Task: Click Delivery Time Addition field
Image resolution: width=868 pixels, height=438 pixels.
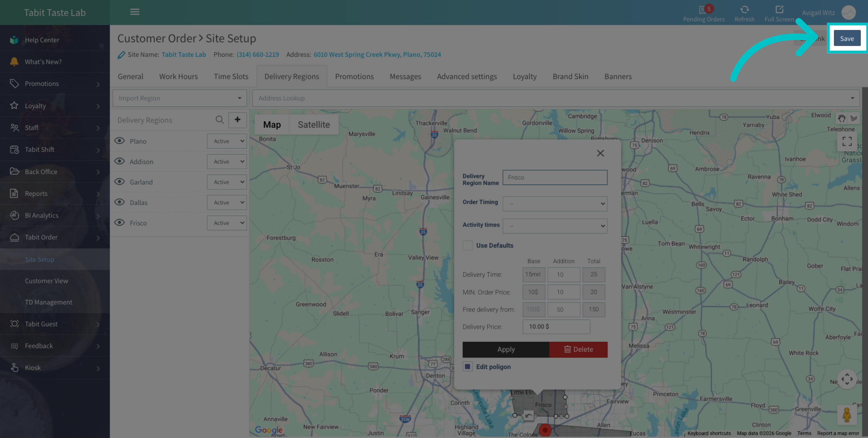Action: click(x=563, y=275)
